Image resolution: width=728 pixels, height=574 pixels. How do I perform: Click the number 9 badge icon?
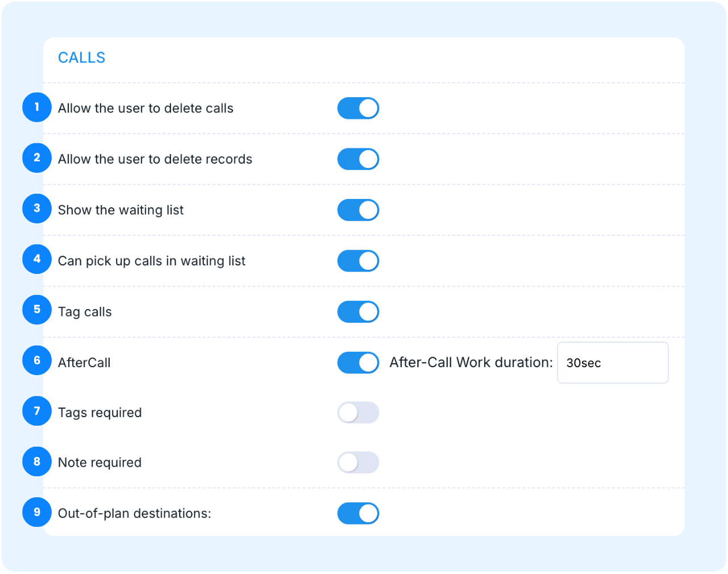(37, 512)
